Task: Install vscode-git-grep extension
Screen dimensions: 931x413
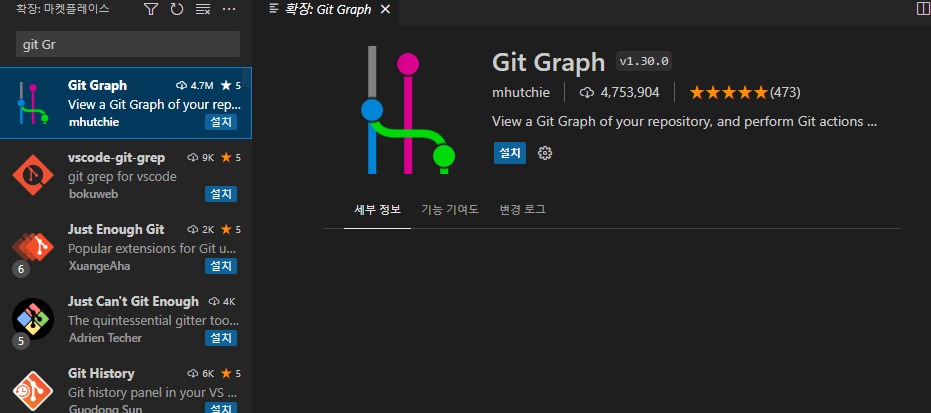Action: click(x=221, y=194)
